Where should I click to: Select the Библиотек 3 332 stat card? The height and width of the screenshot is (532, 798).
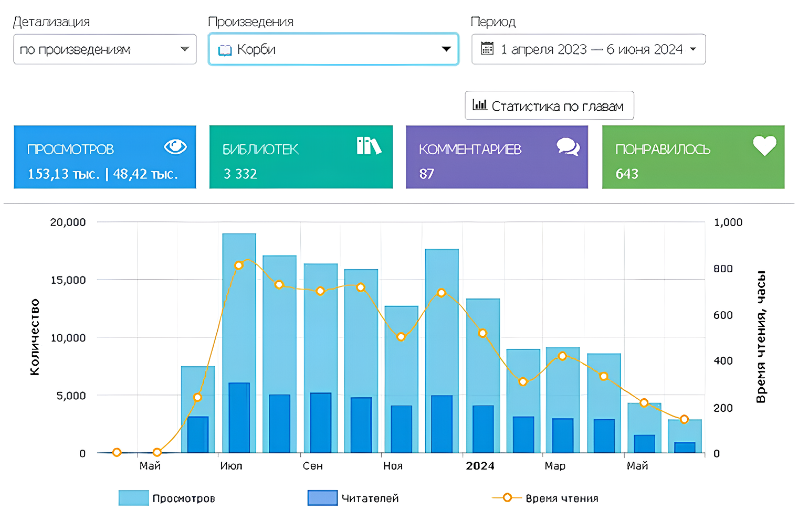[301, 157]
